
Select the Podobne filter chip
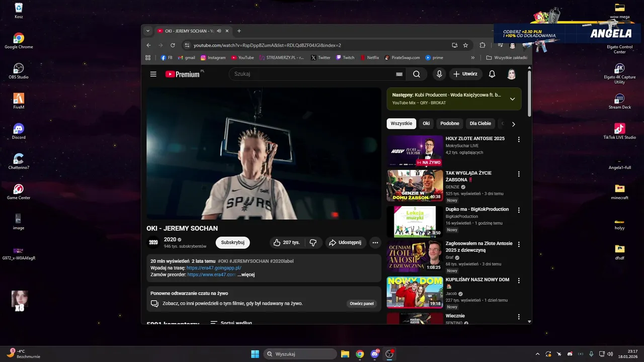(450, 124)
